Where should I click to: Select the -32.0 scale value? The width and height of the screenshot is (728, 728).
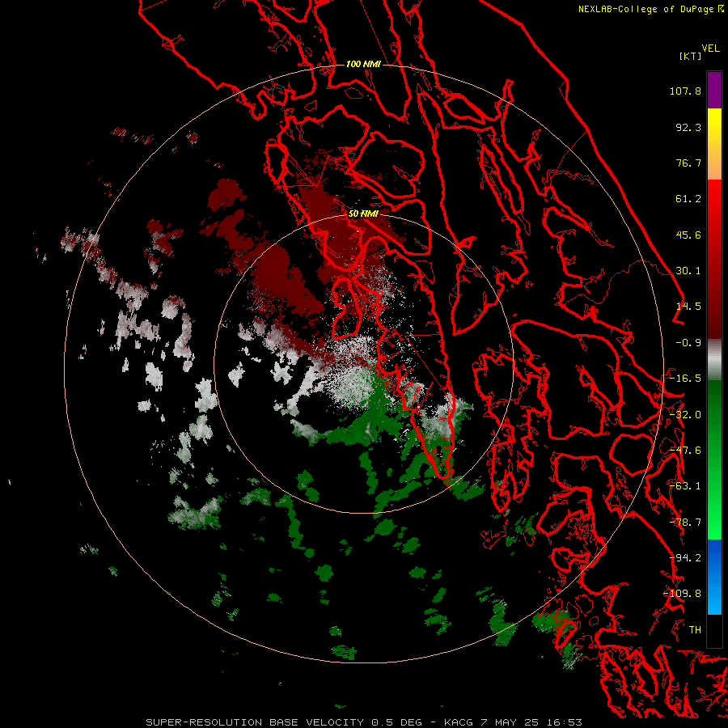[x=685, y=415]
